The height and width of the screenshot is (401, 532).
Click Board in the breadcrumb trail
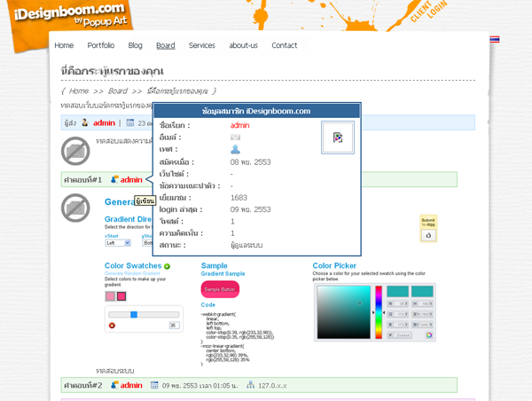point(118,91)
